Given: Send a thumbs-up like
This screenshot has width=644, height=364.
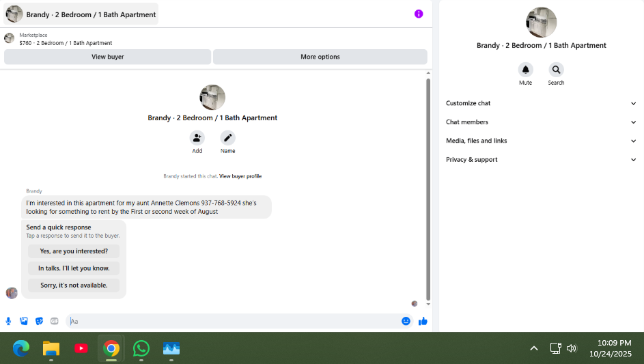Looking at the screenshot, I should (423, 321).
